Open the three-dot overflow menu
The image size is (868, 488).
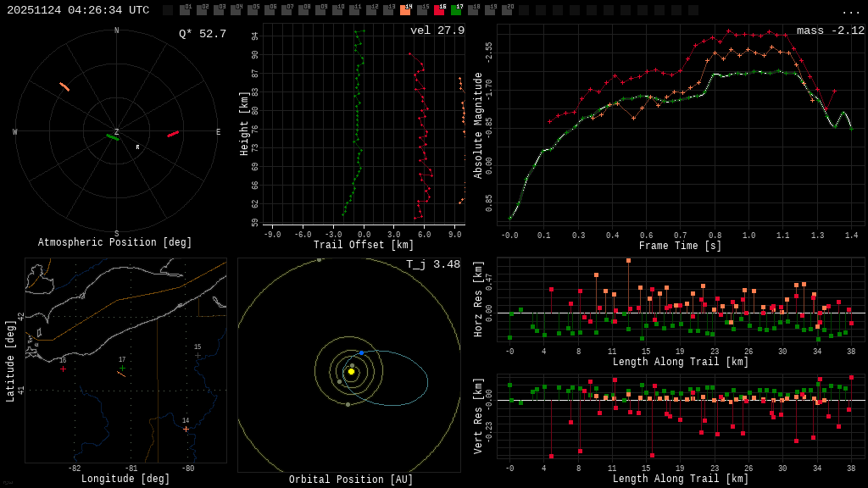pos(850,11)
